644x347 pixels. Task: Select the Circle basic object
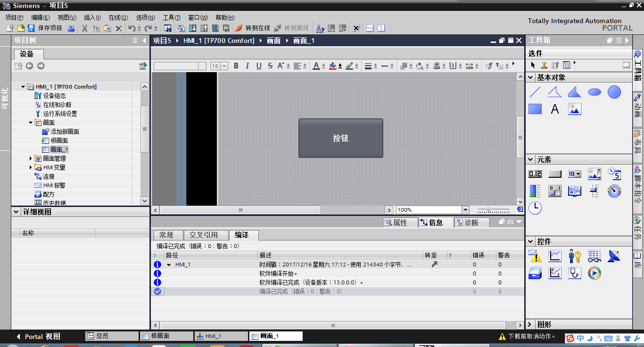(x=614, y=92)
